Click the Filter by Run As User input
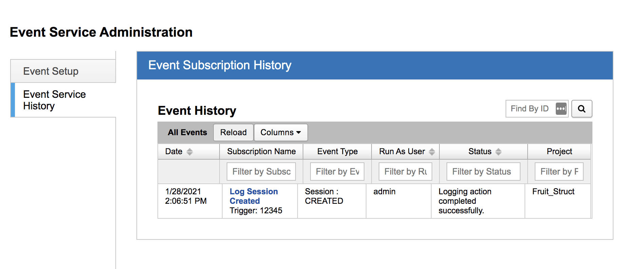 405,172
